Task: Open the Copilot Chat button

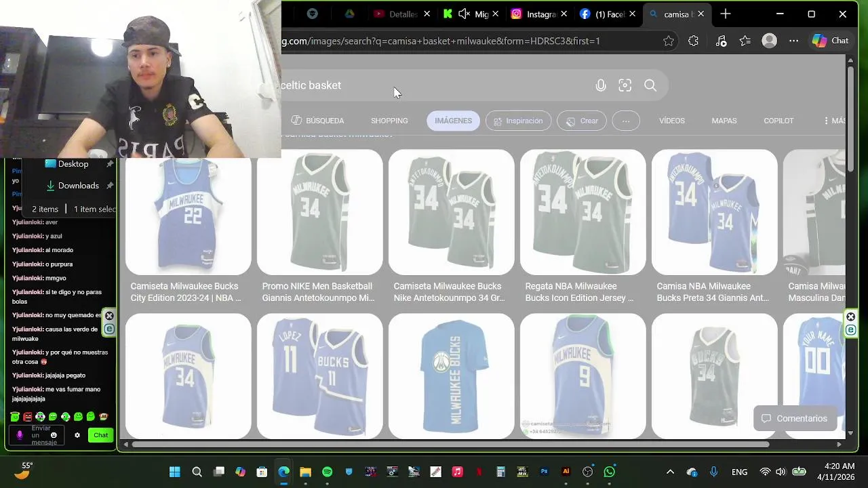Action: click(831, 41)
